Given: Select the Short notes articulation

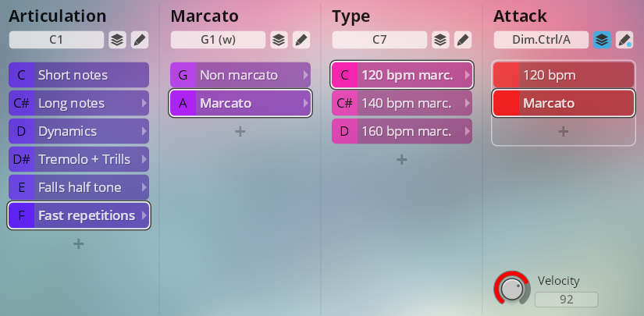Looking at the screenshot, I should [78, 75].
